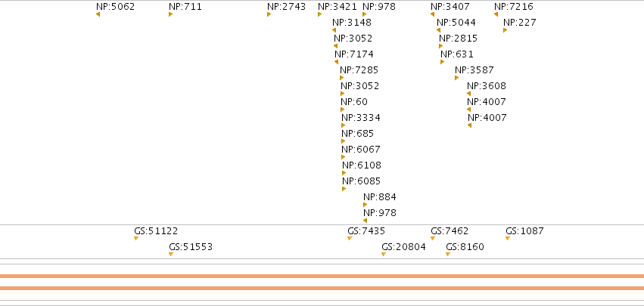This screenshot has width=644, height=306.
Task: Select the arrow marker under NP:711
Action: click(x=170, y=14)
